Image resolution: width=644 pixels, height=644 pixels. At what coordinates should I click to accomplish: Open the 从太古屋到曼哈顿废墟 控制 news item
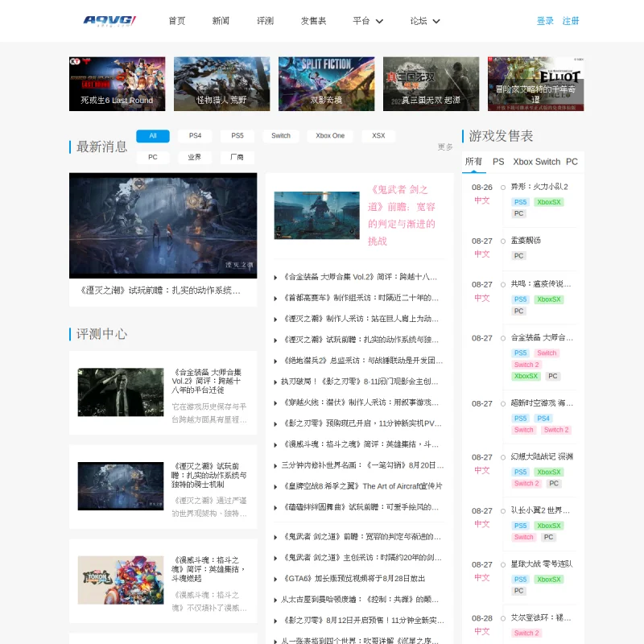(359, 600)
